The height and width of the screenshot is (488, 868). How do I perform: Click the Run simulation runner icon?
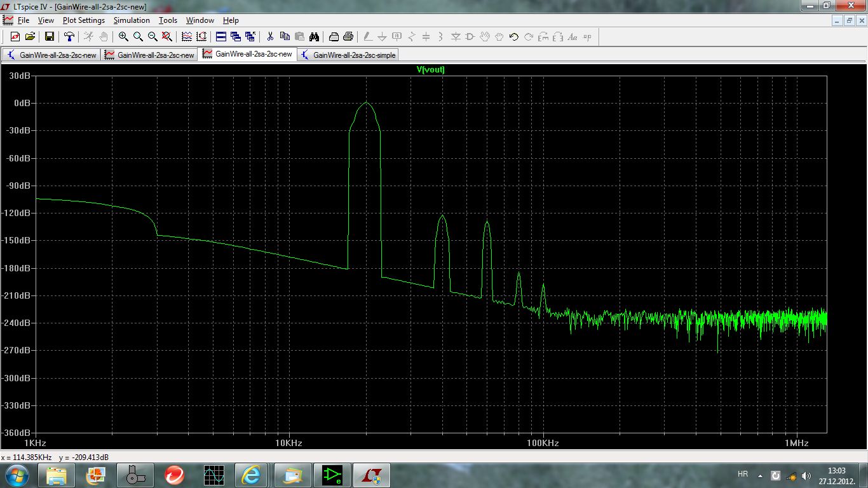tap(88, 37)
